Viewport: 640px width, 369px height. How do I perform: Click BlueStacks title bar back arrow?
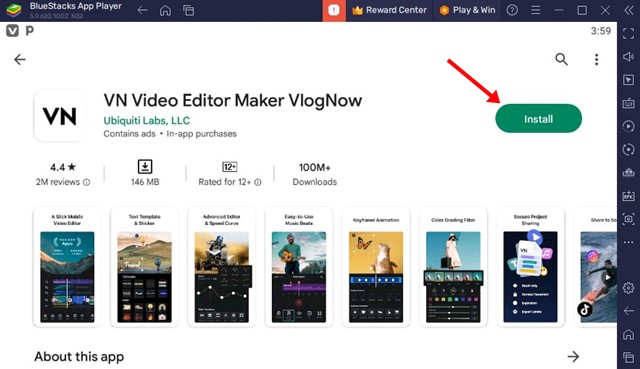point(142,10)
